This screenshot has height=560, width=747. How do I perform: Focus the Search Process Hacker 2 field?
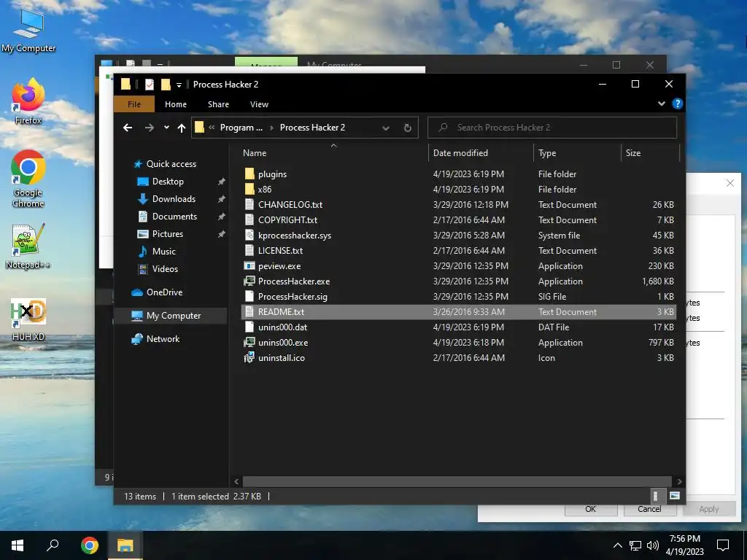point(552,128)
